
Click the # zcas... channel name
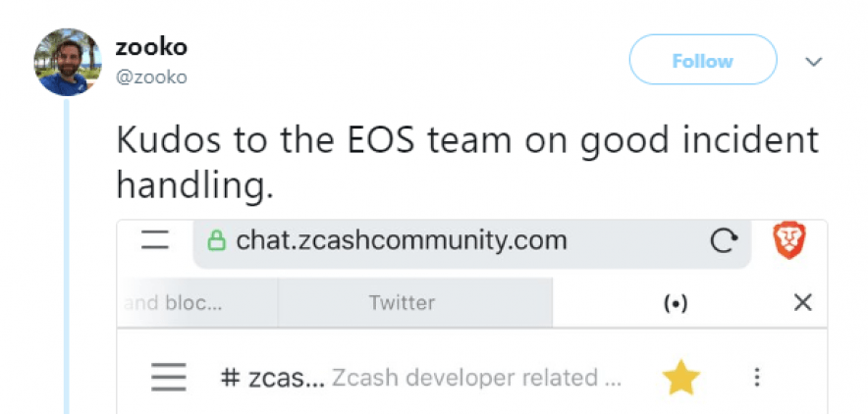click(x=271, y=378)
